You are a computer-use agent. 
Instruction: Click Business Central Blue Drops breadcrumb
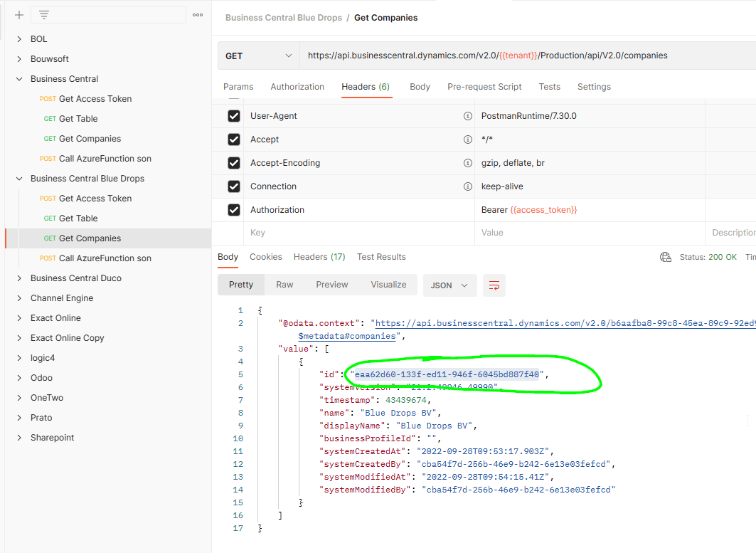[284, 18]
